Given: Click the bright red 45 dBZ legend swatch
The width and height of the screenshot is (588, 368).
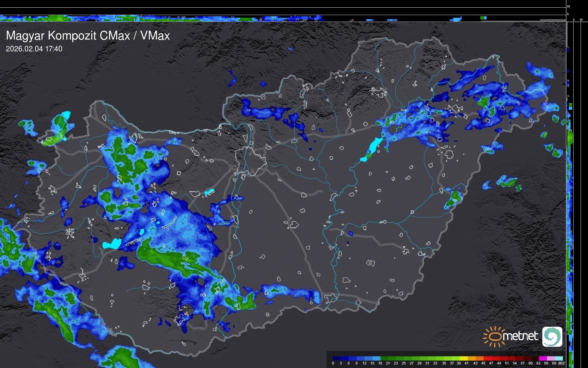Looking at the screenshot, I should pyautogui.click(x=487, y=358).
